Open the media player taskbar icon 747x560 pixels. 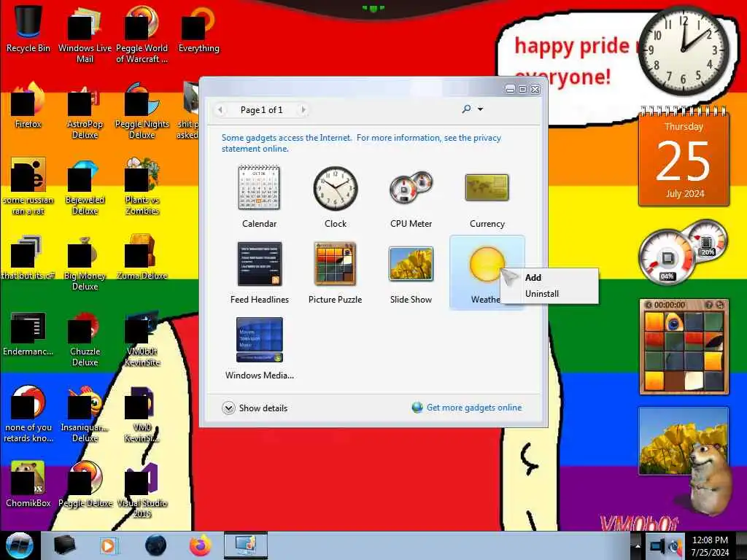pos(109,545)
